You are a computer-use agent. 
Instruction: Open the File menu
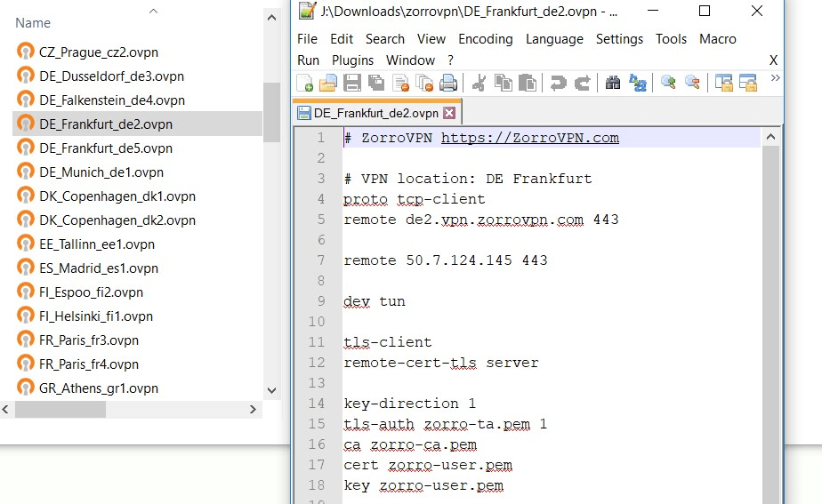[x=307, y=39]
